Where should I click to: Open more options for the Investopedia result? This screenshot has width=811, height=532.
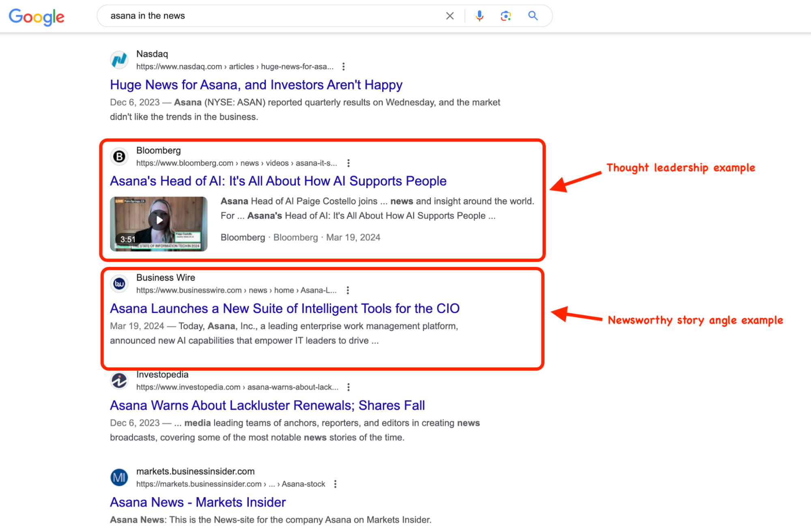[348, 387]
